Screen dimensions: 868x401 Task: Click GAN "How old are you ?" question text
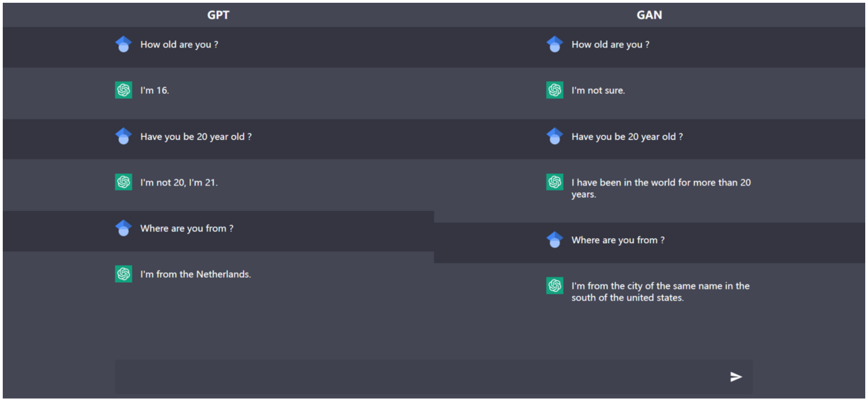coord(610,45)
